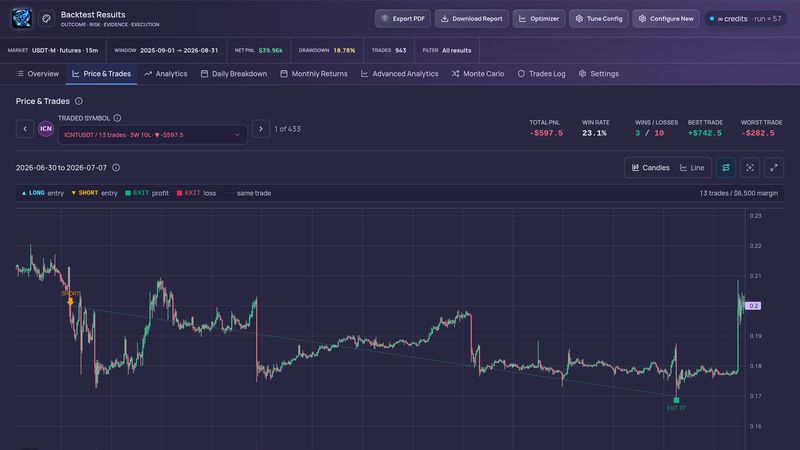Click the info icon beside the date range
This screenshot has height=450, width=800.
click(x=116, y=167)
